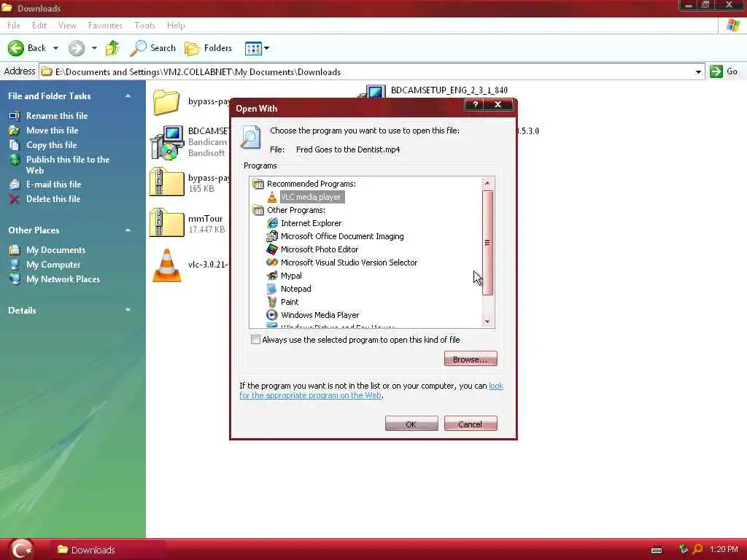Click the programs list scrollbar thumb
Viewport: 747px width, 560px height.
pos(487,243)
